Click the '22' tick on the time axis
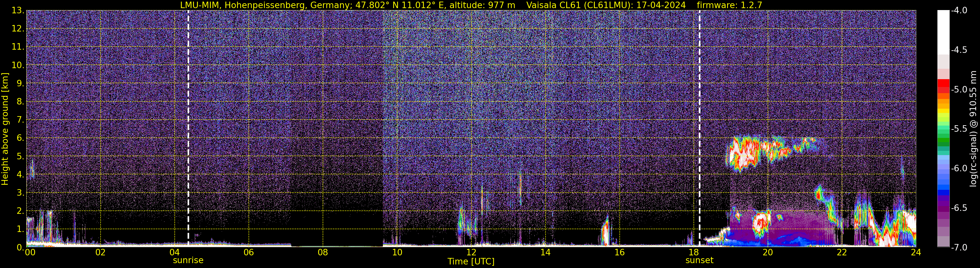Screen dimensions: 980x268 click(x=842, y=252)
